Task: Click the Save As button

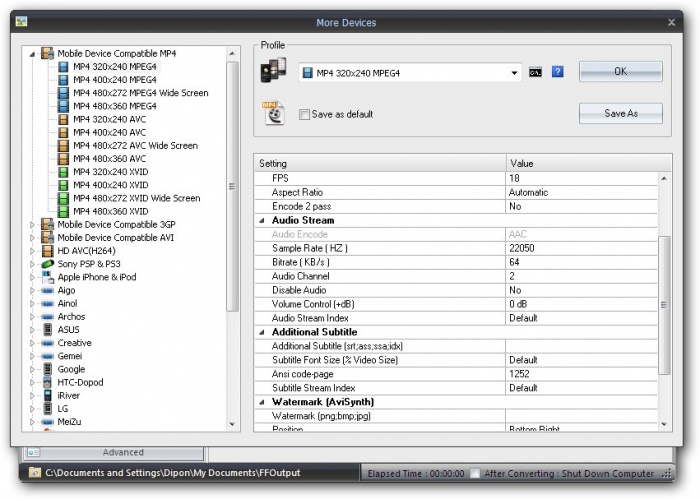Action: coord(620,114)
